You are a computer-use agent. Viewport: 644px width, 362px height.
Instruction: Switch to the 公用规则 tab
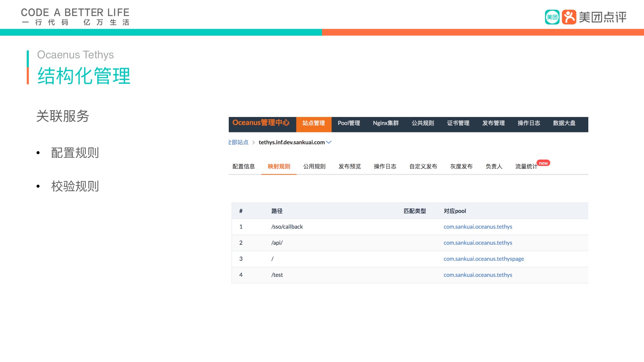[x=314, y=166]
